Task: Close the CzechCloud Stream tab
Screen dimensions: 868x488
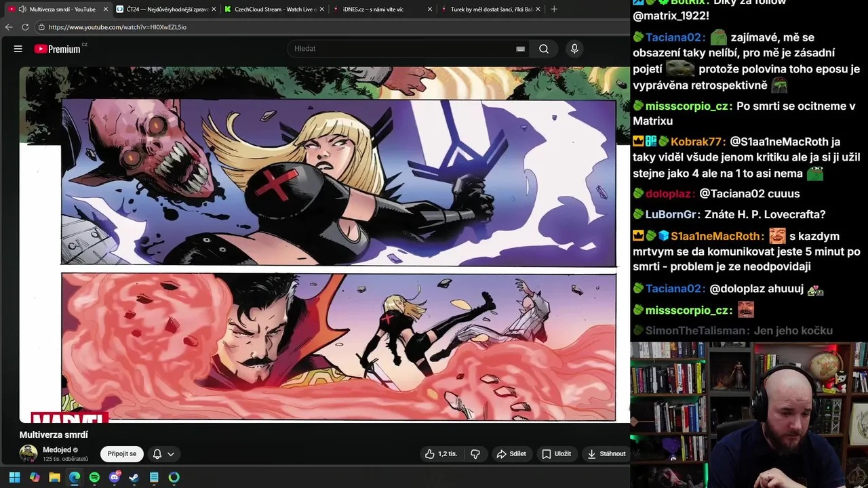Action: click(321, 9)
